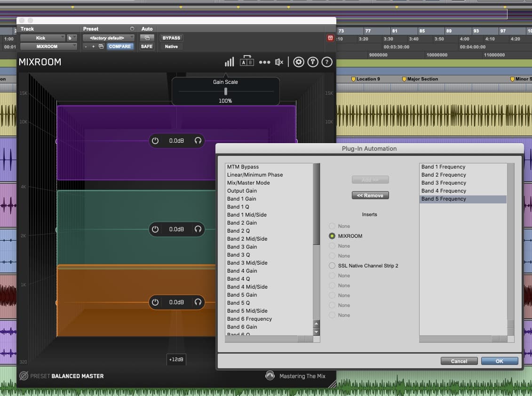Click the A/B comparison icon in MIXROOM
The width and height of the screenshot is (532, 396).
tap(246, 61)
